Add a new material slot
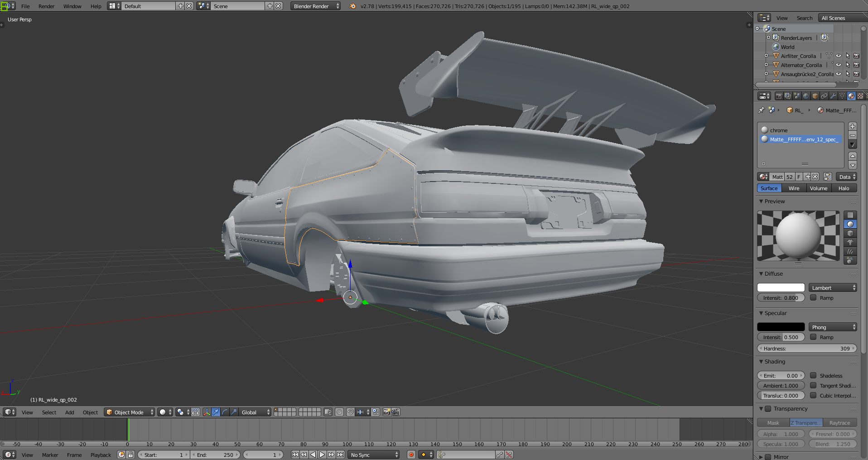 [x=853, y=126]
